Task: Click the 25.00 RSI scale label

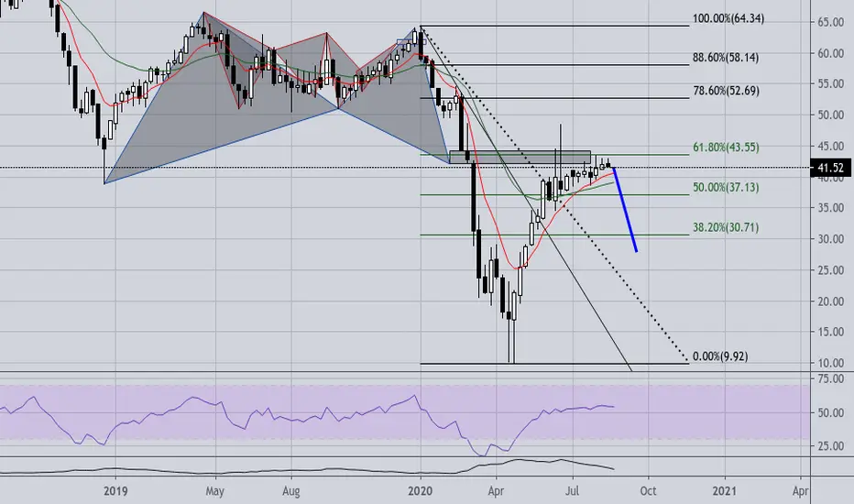Action: tap(830, 446)
